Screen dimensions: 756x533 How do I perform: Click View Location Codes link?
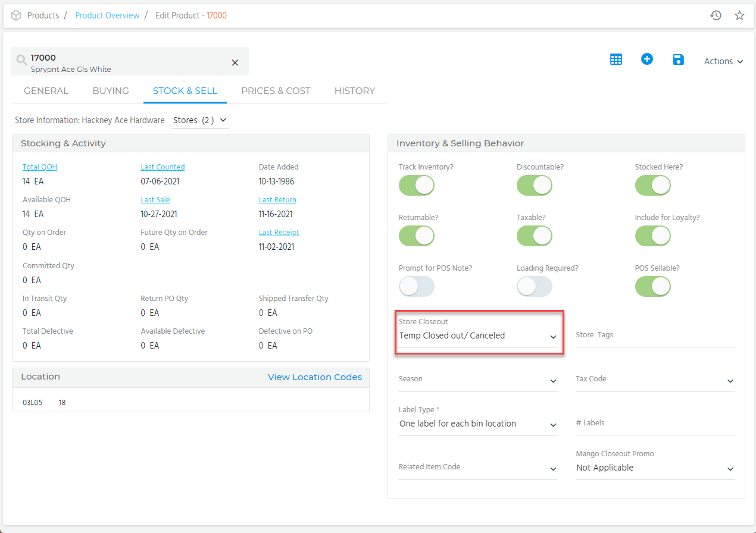coord(315,377)
